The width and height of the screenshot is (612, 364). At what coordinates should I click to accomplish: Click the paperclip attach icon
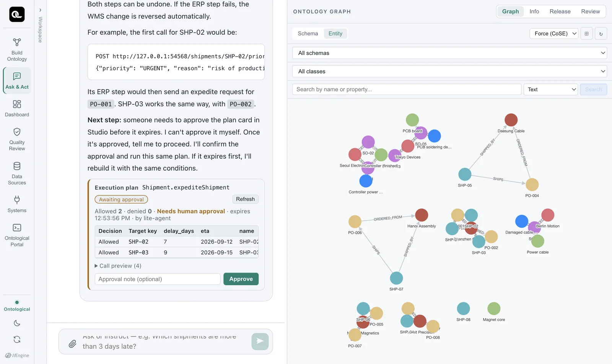pyautogui.click(x=72, y=344)
